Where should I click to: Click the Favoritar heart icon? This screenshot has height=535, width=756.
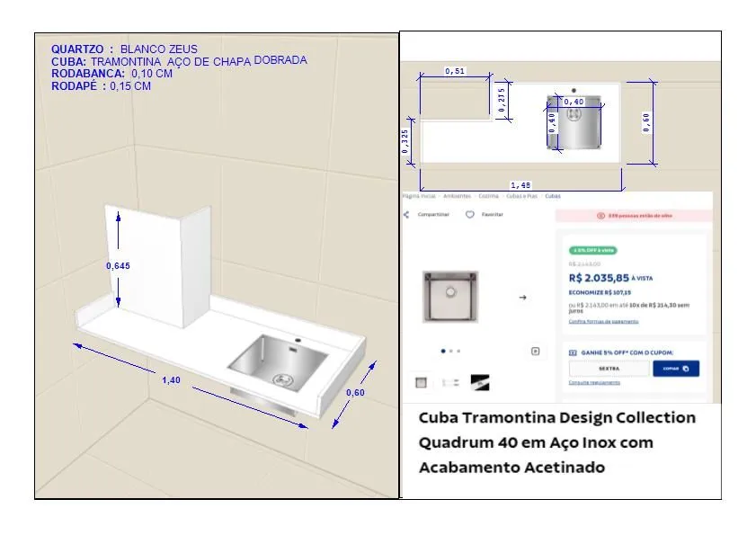(x=469, y=215)
